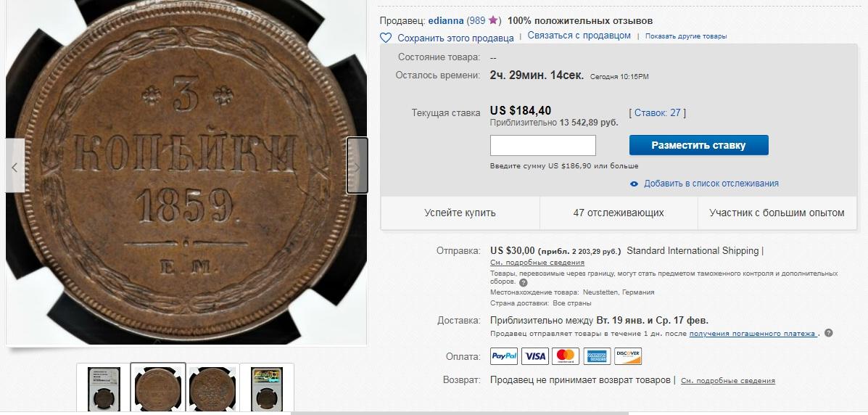Click Показать другие товары link
The width and height of the screenshot is (868, 415).
coord(686,36)
